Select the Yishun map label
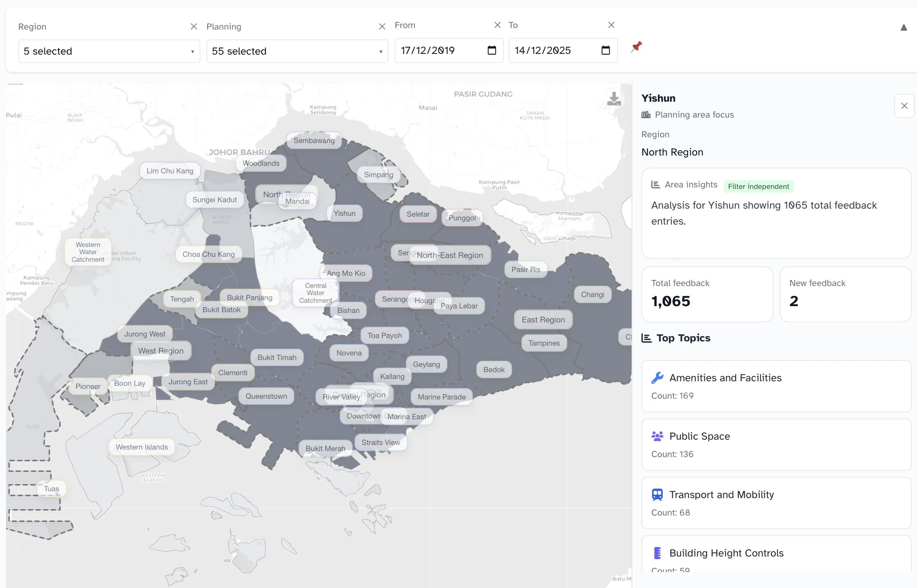 (x=345, y=214)
